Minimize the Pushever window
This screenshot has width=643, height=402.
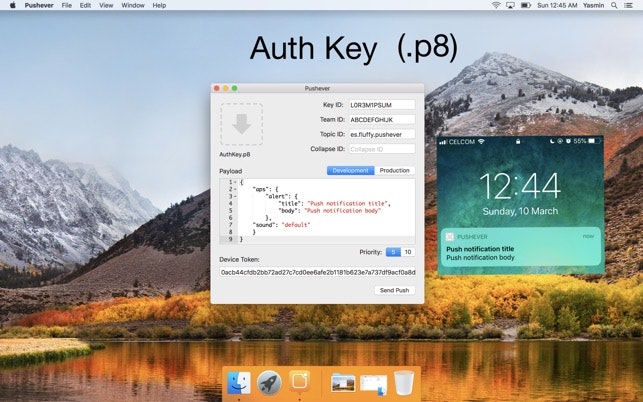coord(226,88)
